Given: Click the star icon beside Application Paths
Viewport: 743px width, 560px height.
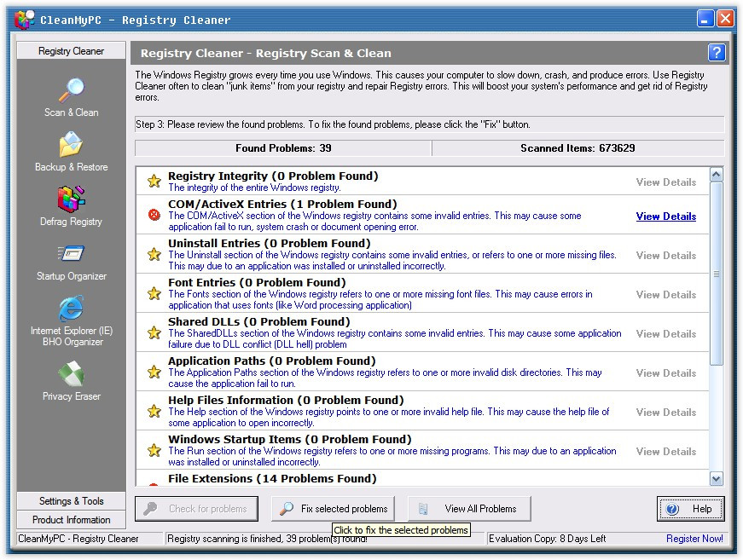Looking at the screenshot, I should tap(154, 372).
